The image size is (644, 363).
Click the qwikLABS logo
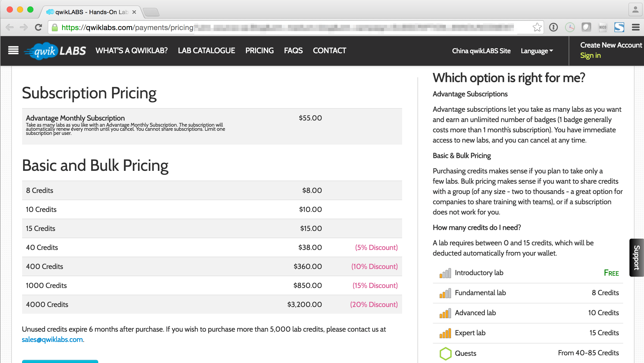(x=55, y=51)
